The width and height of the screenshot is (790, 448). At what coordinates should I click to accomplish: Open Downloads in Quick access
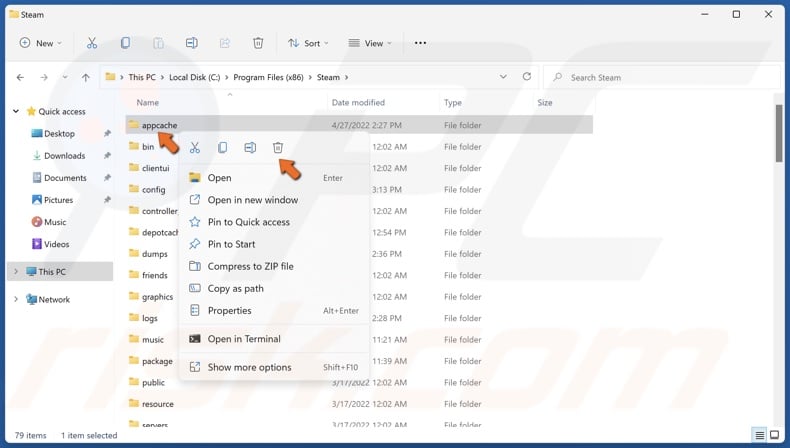(64, 156)
